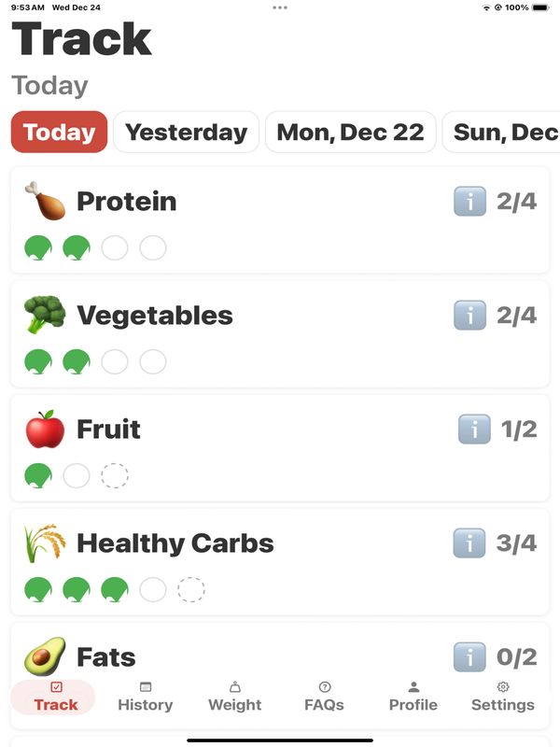The image size is (560, 747).
Task: Open the Protein info icon
Action: [470, 202]
